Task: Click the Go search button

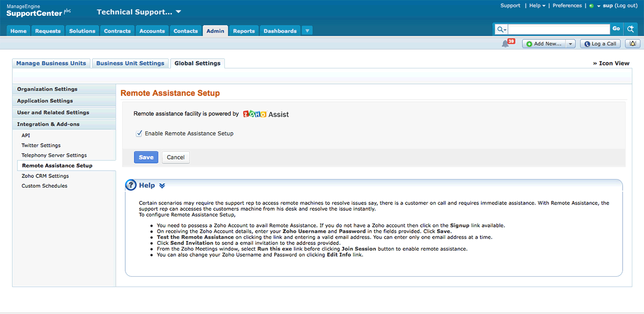Action: click(616, 29)
